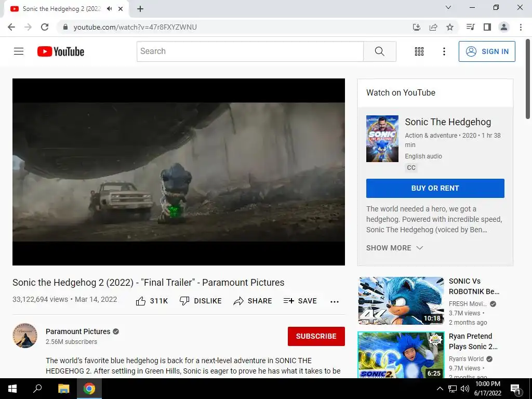This screenshot has width=532, height=399.
Task: Bookmark this page with the star
Action: pos(450,27)
